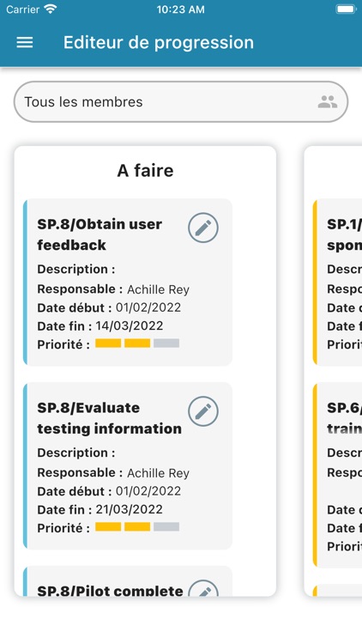The width and height of the screenshot is (362, 644).
Task: Click first priority bar on Obtain feedback
Action: coord(108,343)
